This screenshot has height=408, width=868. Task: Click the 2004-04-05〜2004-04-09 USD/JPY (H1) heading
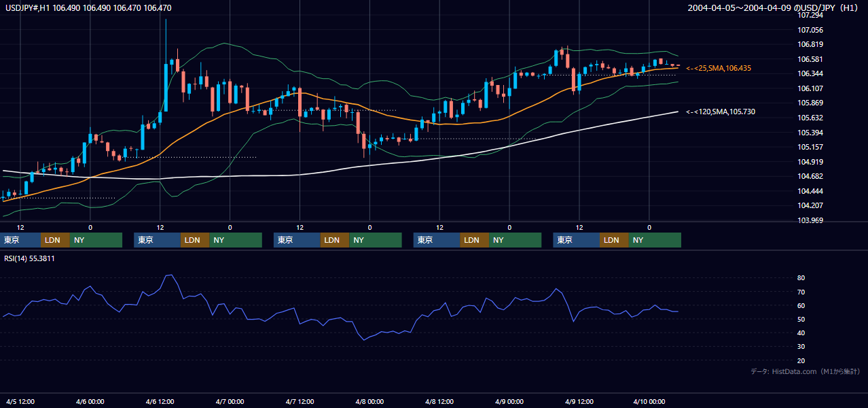coord(774,8)
